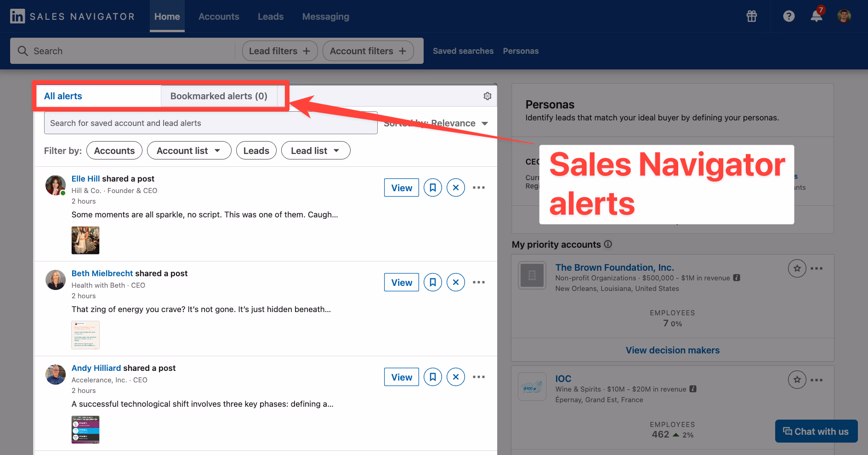This screenshot has height=455, width=868.
Task: Open Beth Mielbrecht name link
Action: pyautogui.click(x=102, y=273)
